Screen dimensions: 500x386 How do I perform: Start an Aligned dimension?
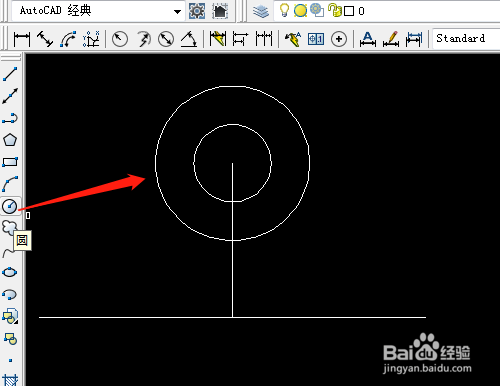click(45, 39)
